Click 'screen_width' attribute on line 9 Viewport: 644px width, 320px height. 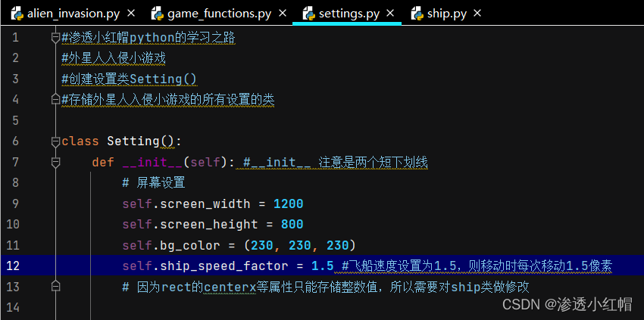tap(205, 204)
